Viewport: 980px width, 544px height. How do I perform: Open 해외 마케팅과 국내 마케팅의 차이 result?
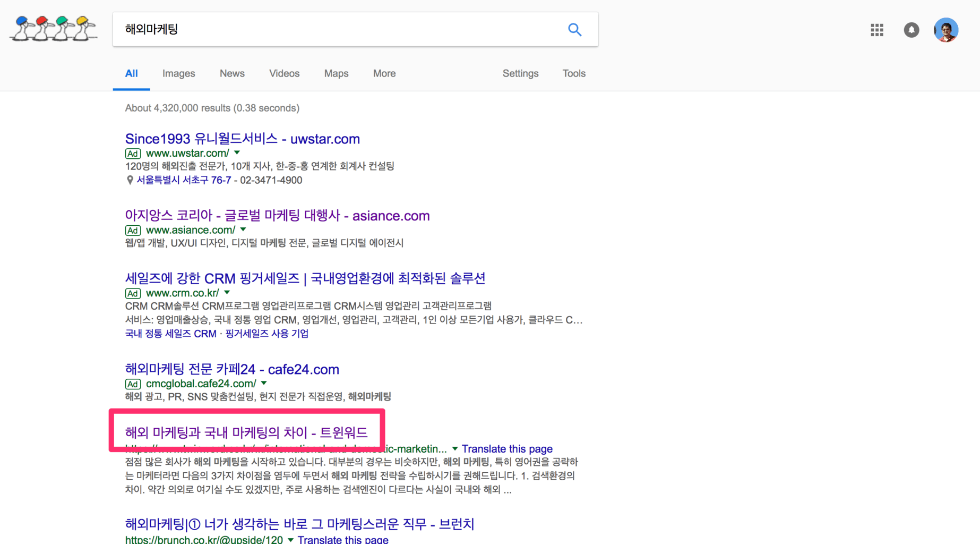246,432
